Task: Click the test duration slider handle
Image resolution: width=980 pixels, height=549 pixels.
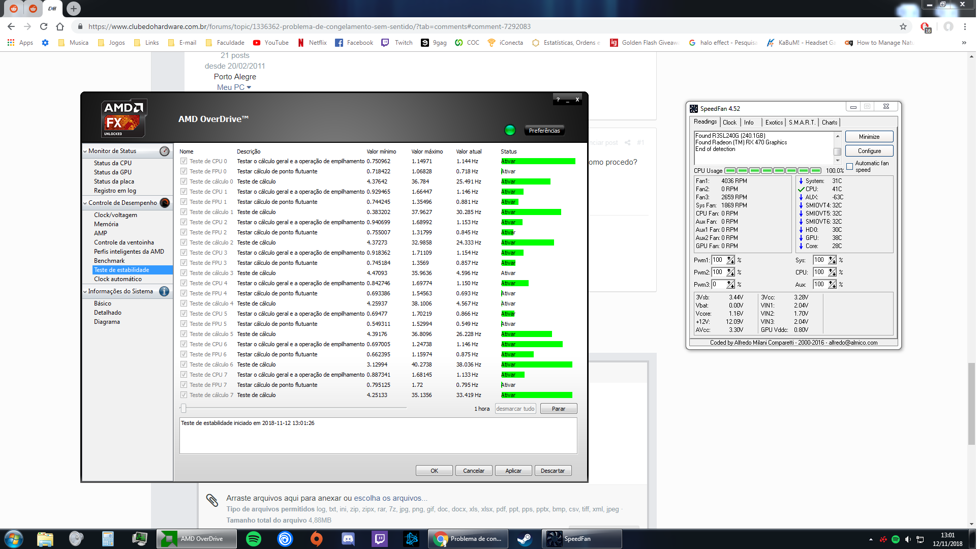Action: tap(183, 408)
